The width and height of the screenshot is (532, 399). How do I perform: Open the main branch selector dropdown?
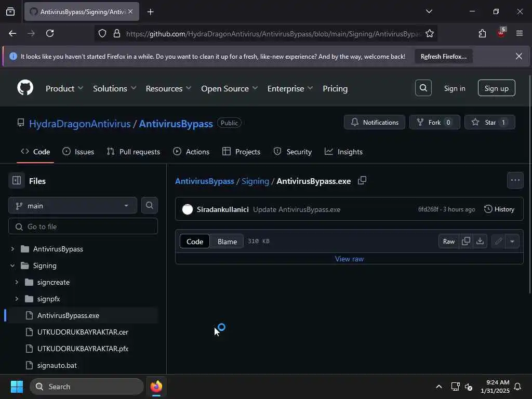click(x=73, y=206)
